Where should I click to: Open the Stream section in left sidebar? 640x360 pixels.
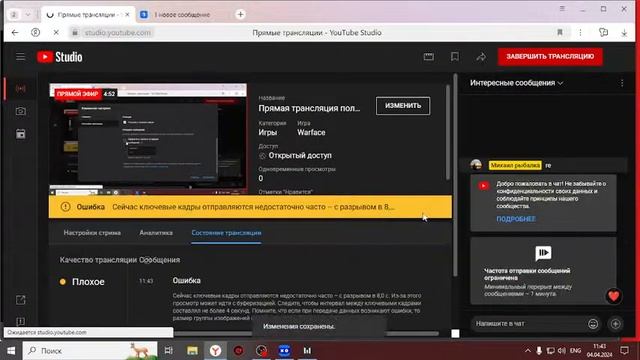coord(20,89)
